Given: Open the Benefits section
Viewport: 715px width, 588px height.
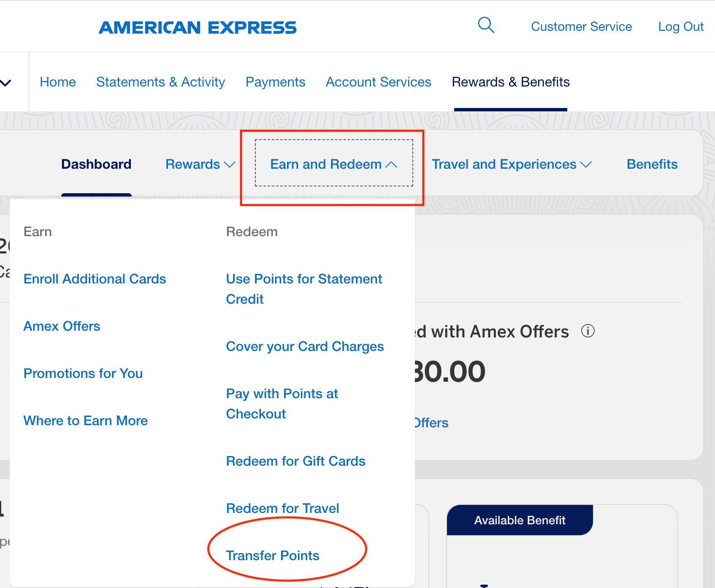Looking at the screenshot, I should pos(652,165).
